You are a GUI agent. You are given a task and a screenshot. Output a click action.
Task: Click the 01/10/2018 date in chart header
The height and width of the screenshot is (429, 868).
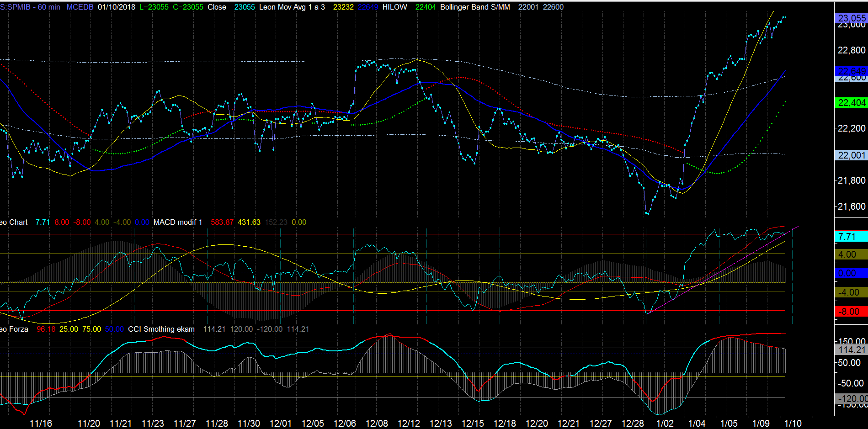click(x=117, y=7)
